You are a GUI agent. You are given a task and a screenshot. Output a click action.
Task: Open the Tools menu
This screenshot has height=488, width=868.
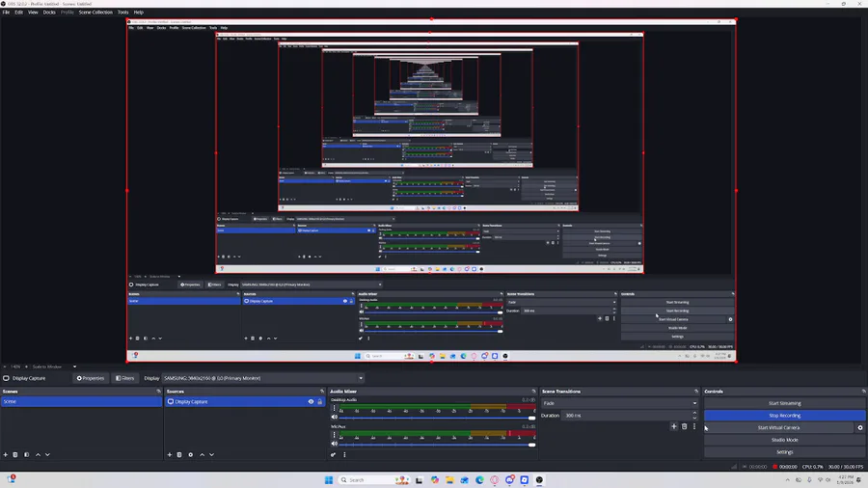tap(122, 13)
